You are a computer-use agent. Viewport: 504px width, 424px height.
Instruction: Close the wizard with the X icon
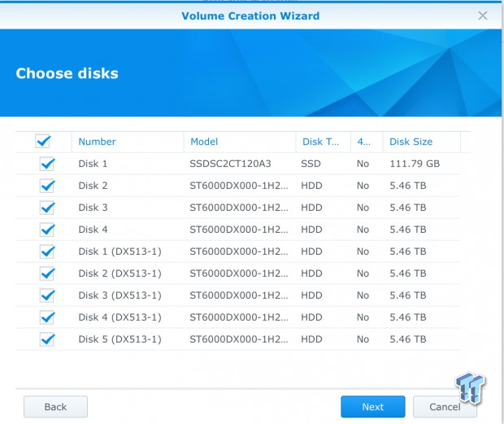click(483, 15)
